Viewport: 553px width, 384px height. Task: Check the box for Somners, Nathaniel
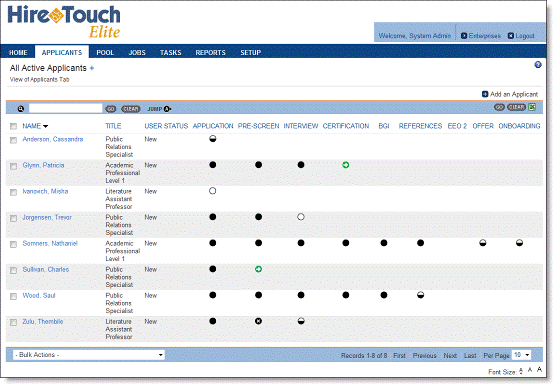(x=13, y=245)
